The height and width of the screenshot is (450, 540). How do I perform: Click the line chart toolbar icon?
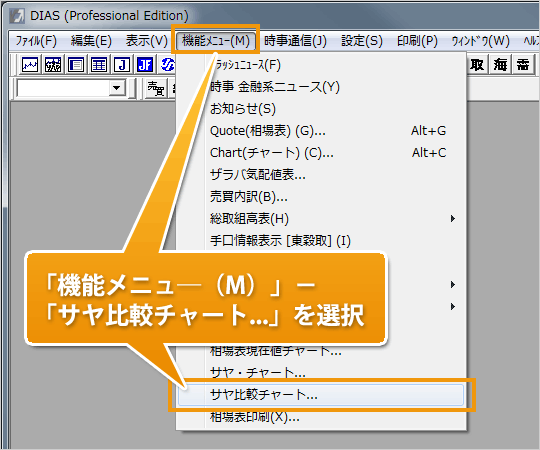click(x=30, y=65)
